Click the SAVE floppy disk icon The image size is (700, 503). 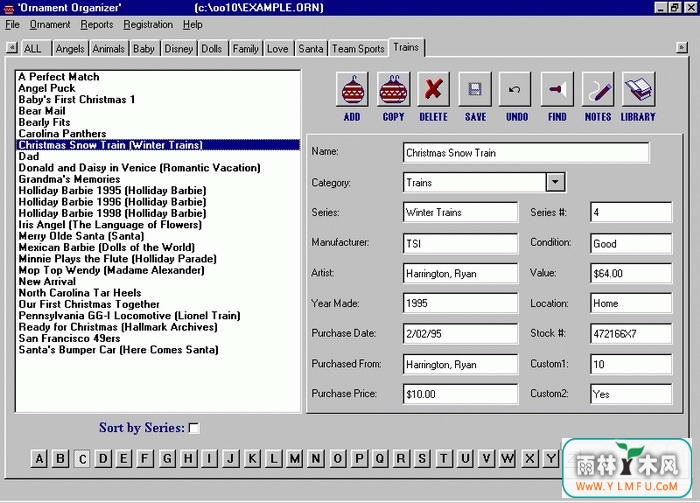point(475,89)
